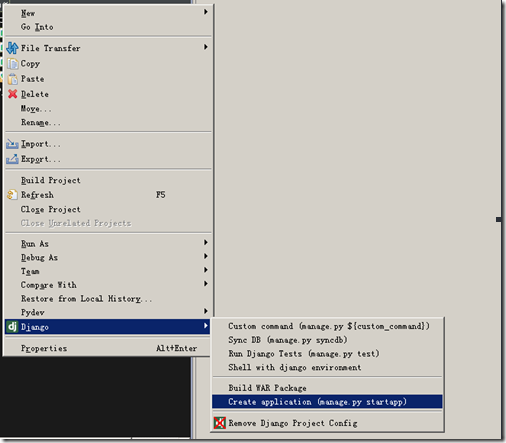The height and width of the screenshot is (443, 506).
Task: Click the Refresh icon
Action: coord(12,195)
